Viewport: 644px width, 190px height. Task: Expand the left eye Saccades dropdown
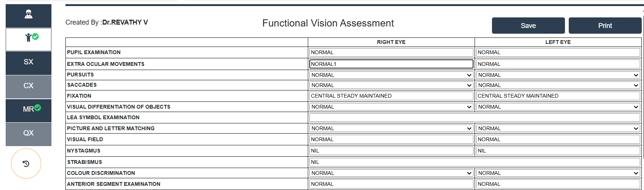[558, 85]
